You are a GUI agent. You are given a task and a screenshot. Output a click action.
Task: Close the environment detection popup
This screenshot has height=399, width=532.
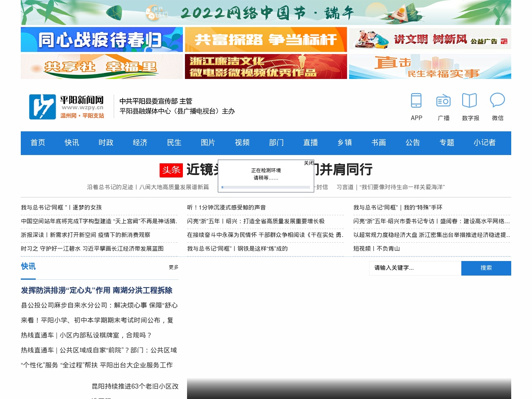[x=308, y=163]
